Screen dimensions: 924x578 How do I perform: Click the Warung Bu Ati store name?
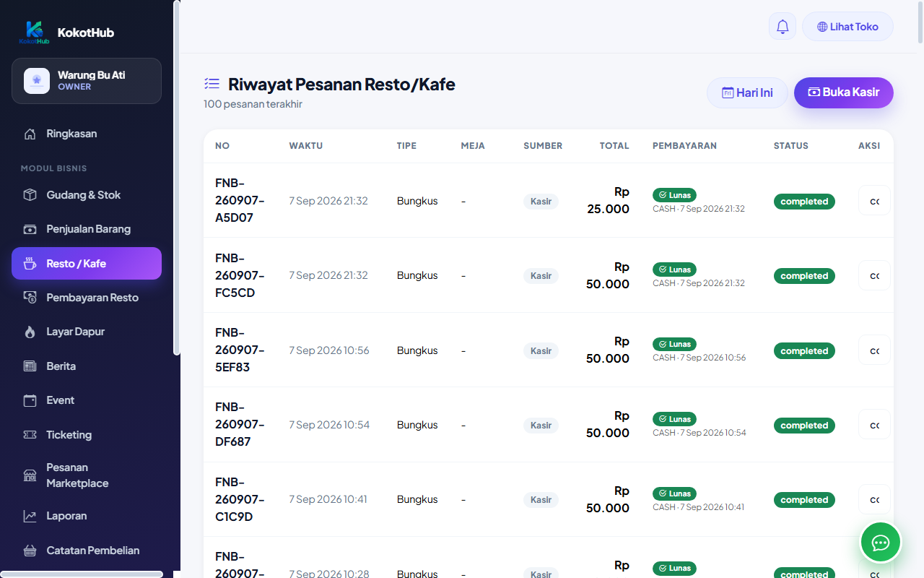point(92,75)
